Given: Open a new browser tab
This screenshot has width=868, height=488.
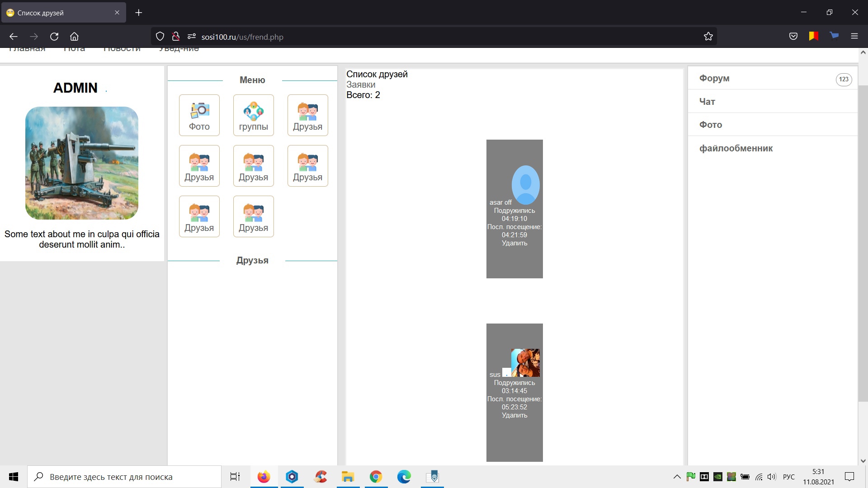Looking at the screenshot, I should [x=139, y=13].
